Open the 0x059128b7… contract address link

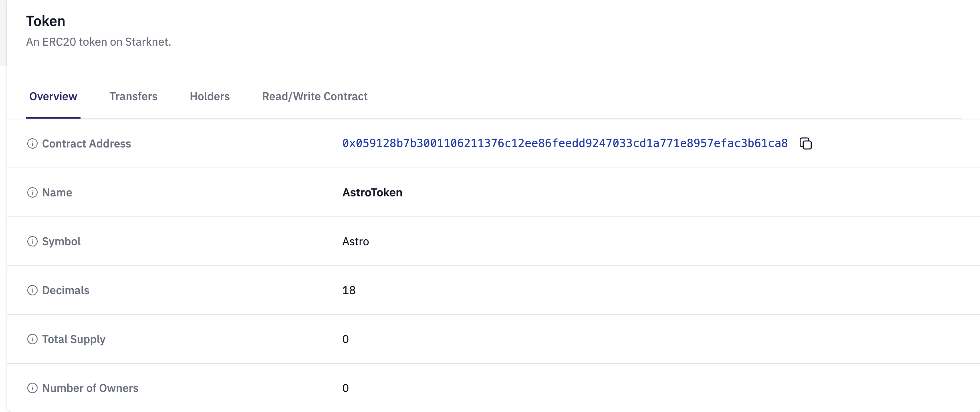pos(565,143)
